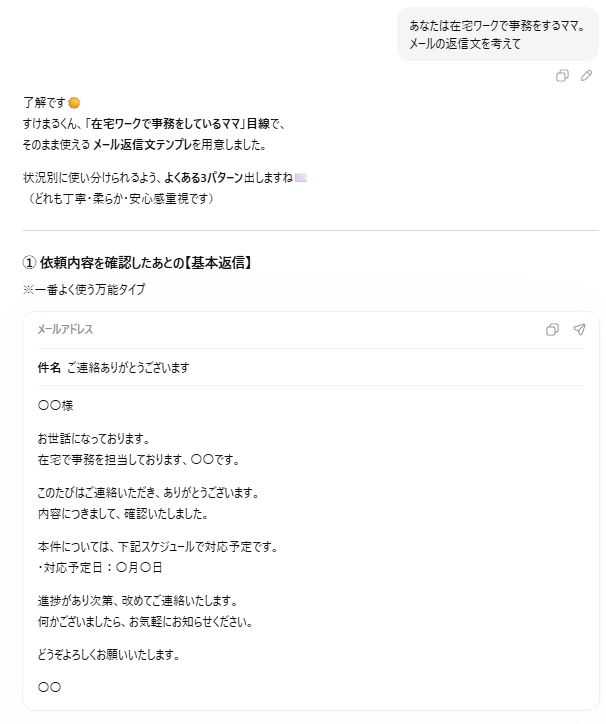Click the line 本件については、下記スケジュールで対応予定です。
The width and height of the screenshot is (606, 724).
point(157,547)
